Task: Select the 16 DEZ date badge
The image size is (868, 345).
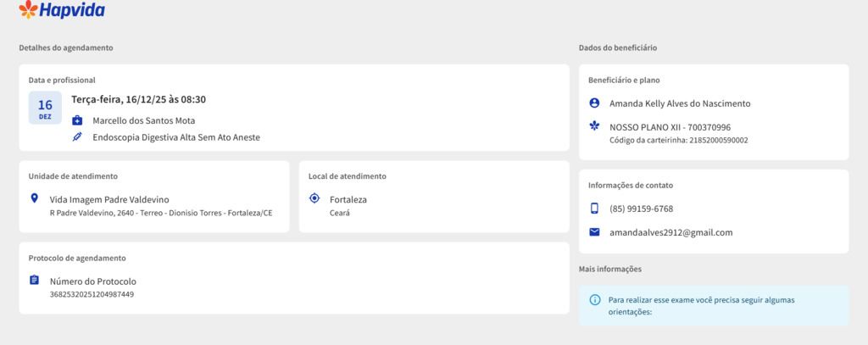Action: point(45,108)
